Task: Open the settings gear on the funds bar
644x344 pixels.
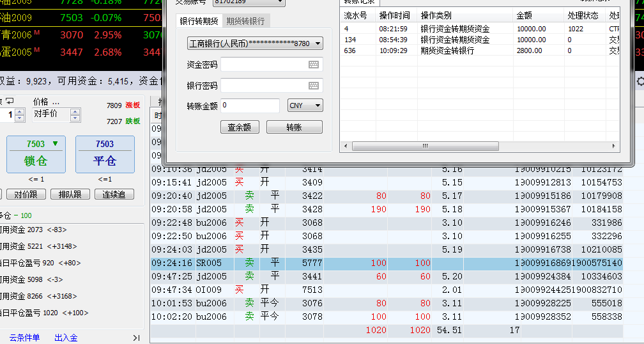Action: tap(640, 81)
